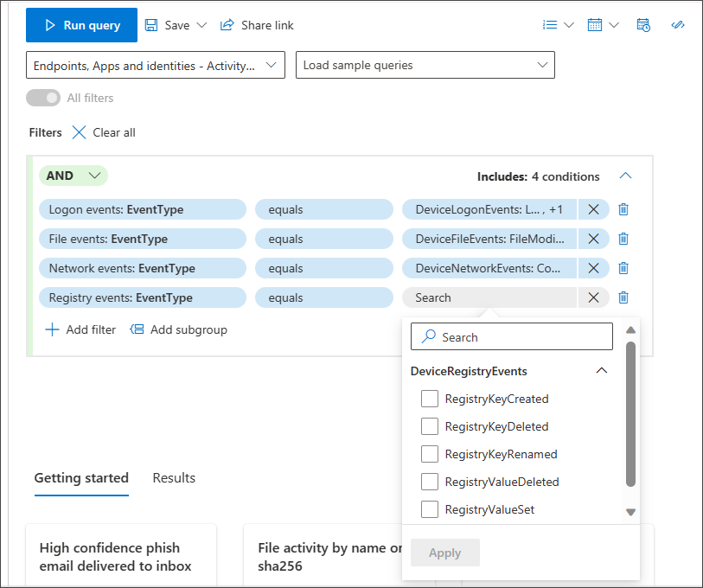The width and height of the screenshot is (703, 588).
Task: Clear the File events filter value with X
Action: pyautogui.click(x=593, y=239)
